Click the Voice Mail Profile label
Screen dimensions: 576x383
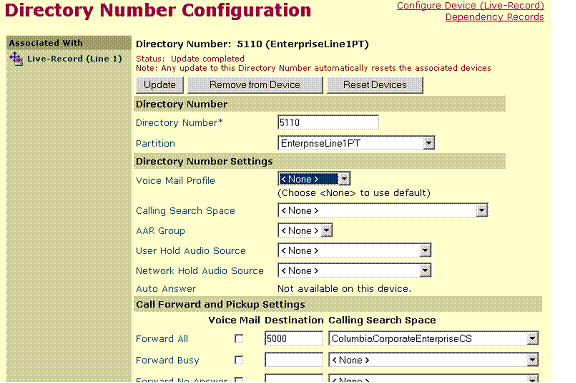175,181
